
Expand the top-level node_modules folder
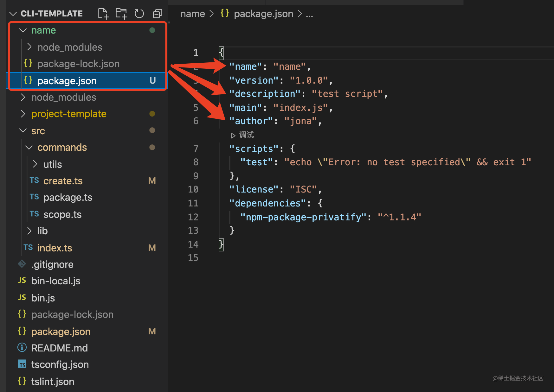coord(23,97)
